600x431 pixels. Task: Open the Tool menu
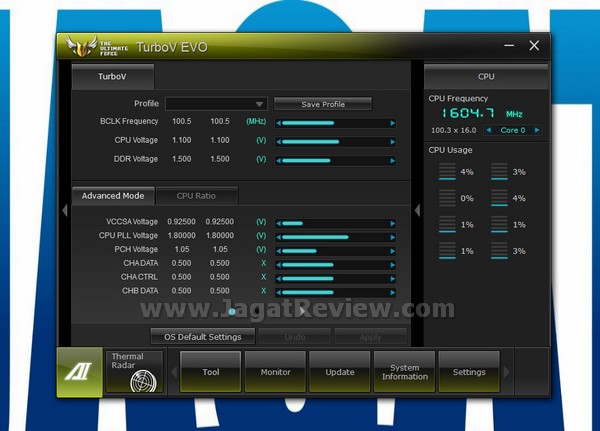coord(210,372)
